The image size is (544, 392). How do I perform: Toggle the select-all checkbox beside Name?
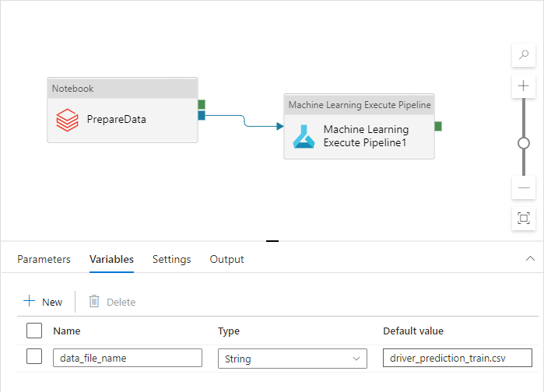34,331
